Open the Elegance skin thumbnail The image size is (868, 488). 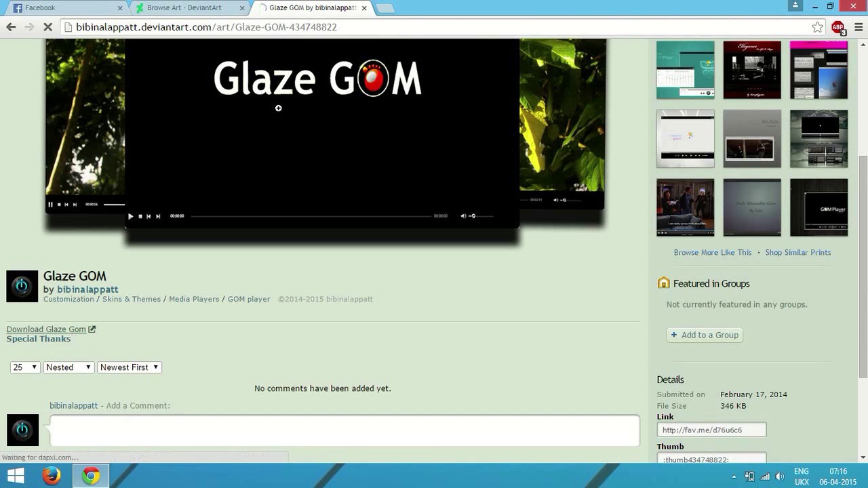[752, 70]
